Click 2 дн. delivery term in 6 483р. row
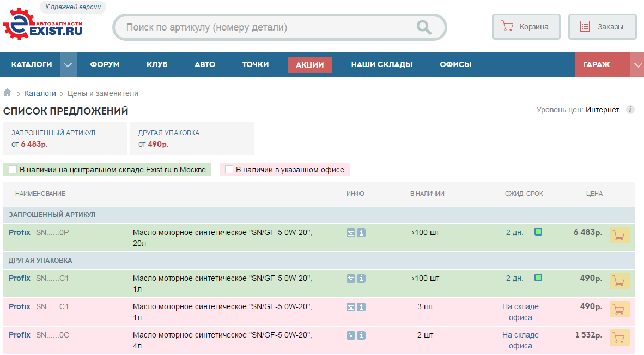Viewport: 644px width, 355px height. coord(515,232)
